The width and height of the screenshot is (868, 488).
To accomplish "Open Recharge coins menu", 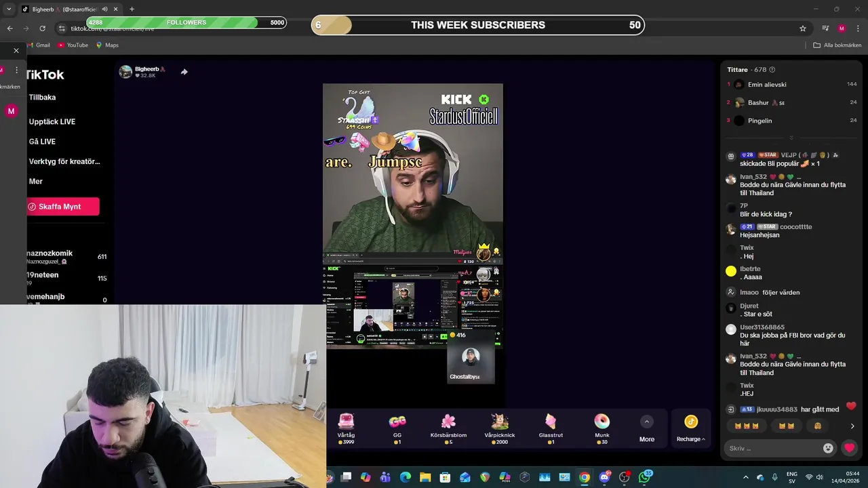I will 691,429.
